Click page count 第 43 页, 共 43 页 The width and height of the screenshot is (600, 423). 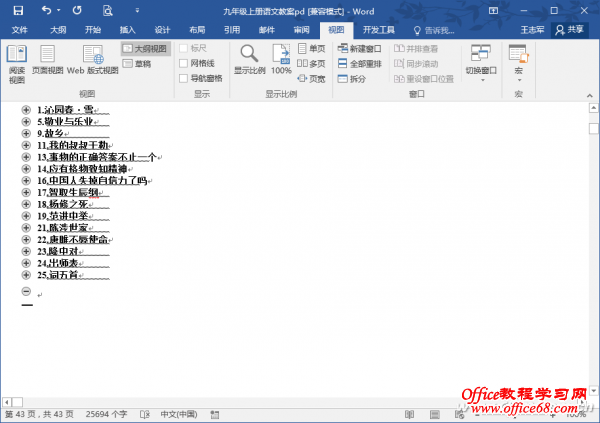pos(39,415)
